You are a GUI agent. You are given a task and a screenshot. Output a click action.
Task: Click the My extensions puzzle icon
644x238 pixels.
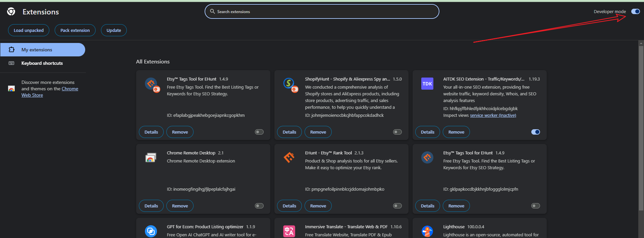(11, 50)
